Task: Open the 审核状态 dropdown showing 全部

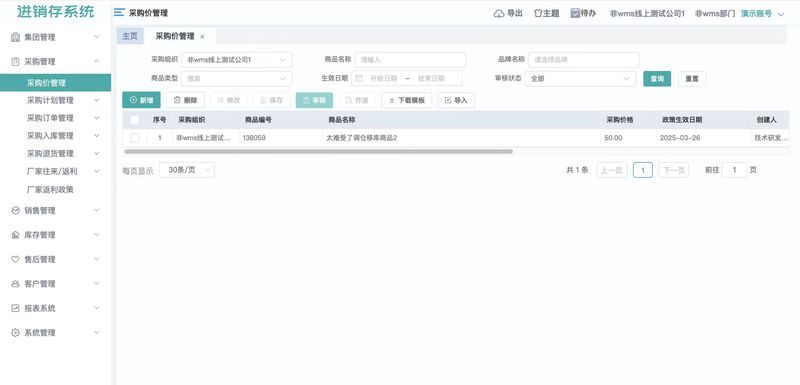Action: click(x=581, y=79)
